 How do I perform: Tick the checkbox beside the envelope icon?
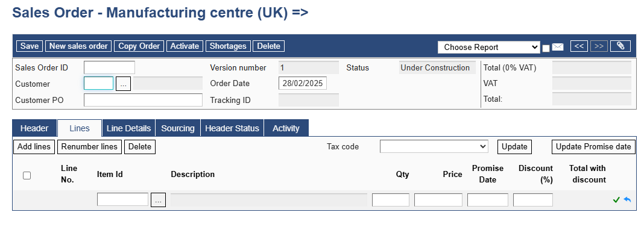[546, 48]
